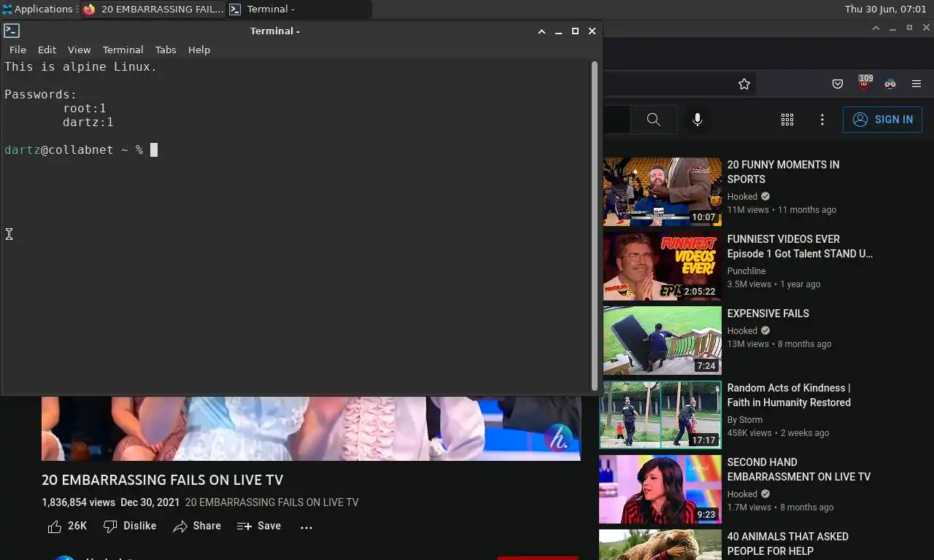Image resolution: width=934 pixels, height=560 pixels.
Task: Open more actions ellipsis below video
Action: (306, 526)
